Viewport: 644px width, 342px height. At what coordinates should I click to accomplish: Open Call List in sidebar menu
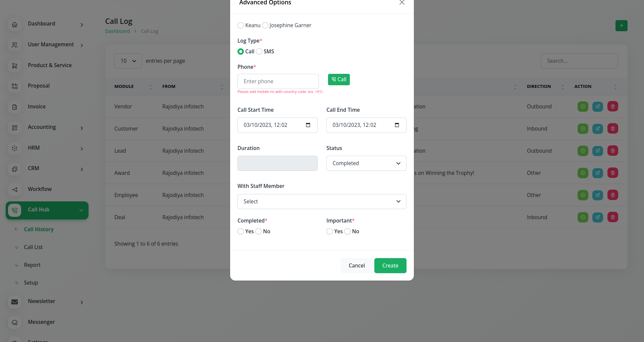pos(33,247)
